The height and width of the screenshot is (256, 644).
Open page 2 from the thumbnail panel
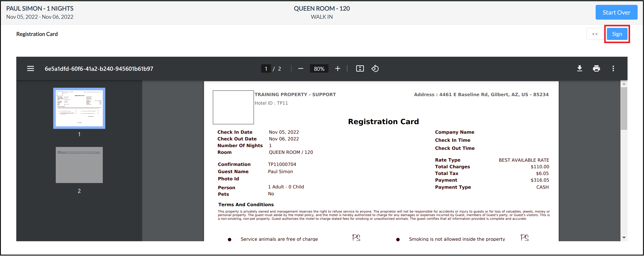point(79,165)
